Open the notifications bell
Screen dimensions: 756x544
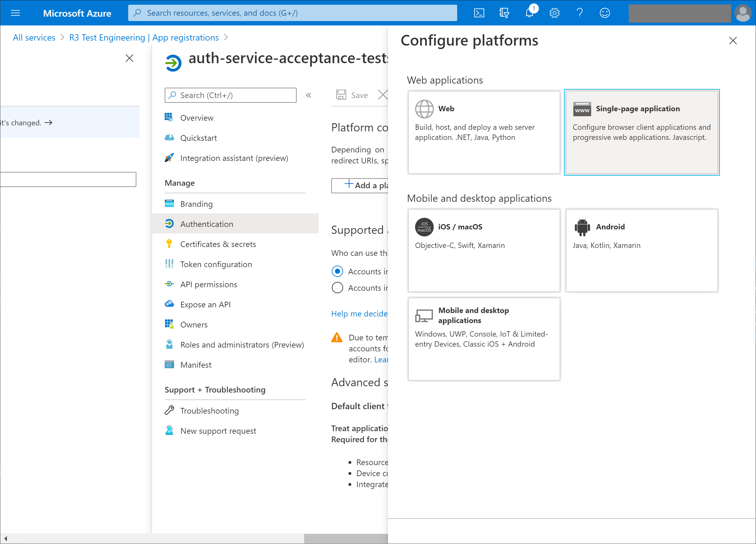tap(529, 13)
